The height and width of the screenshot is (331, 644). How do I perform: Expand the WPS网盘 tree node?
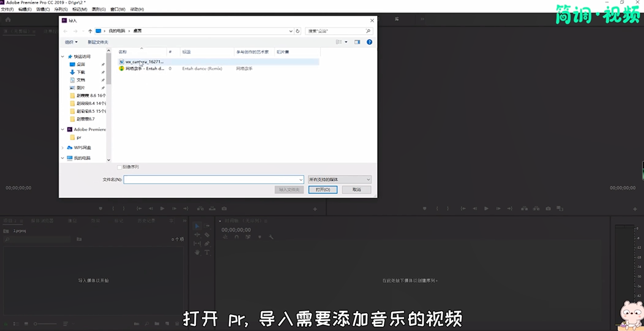62,148
